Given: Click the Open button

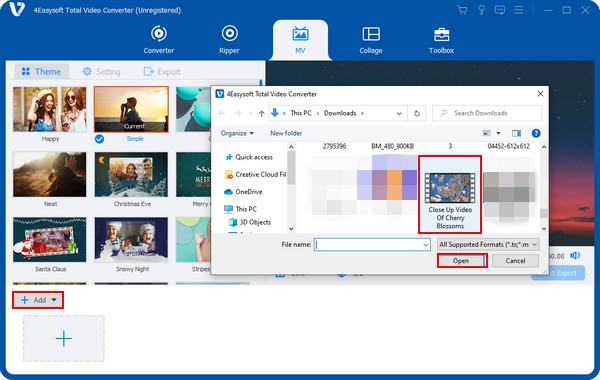Looking at the screenshot, I should 461,261.
